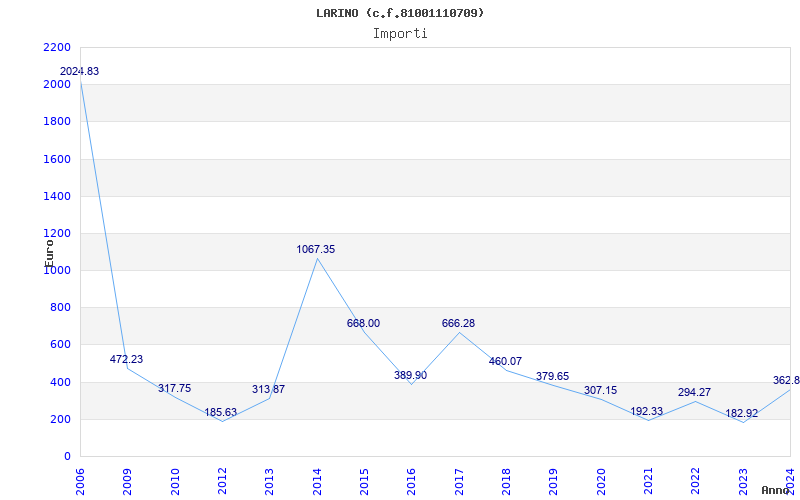Click the data label 472.23
This screenshot has height=500, width=800.
pyautogui.click(x=127, y=359)
